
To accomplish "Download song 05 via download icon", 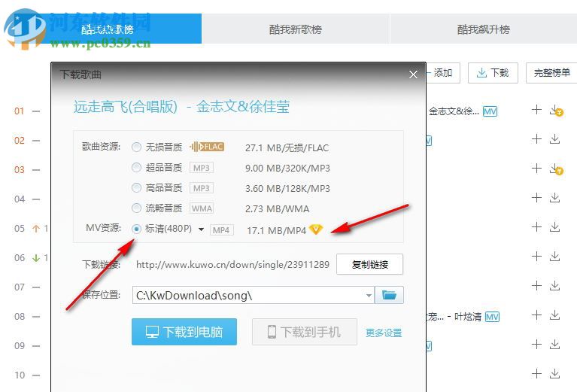I will point(554,227).
